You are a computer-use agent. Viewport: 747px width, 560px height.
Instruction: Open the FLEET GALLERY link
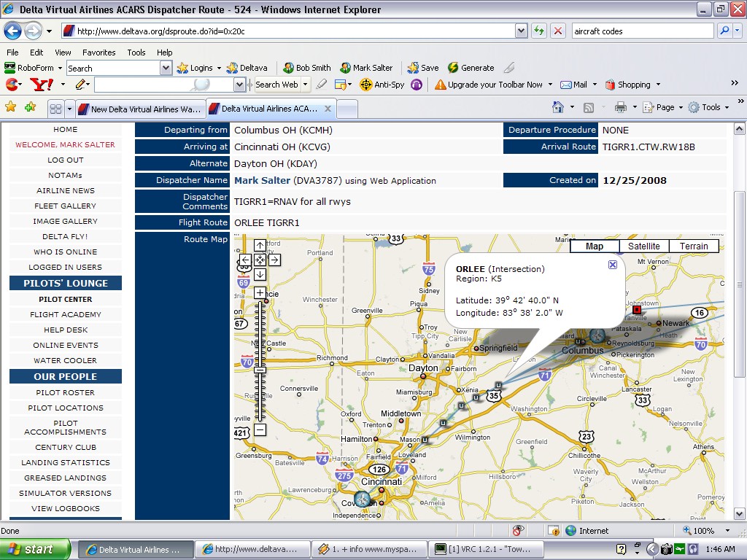click(65, 206)
